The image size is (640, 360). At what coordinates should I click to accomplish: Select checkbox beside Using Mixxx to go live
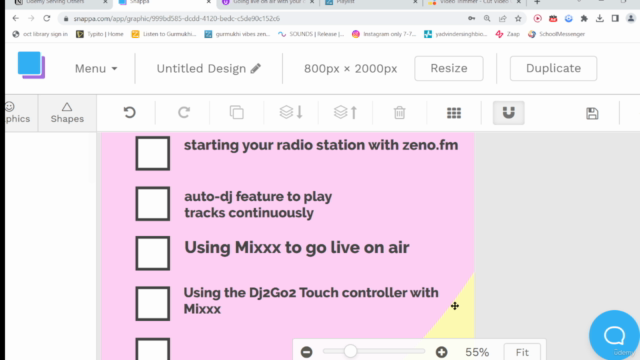click(x=153, y=253)
